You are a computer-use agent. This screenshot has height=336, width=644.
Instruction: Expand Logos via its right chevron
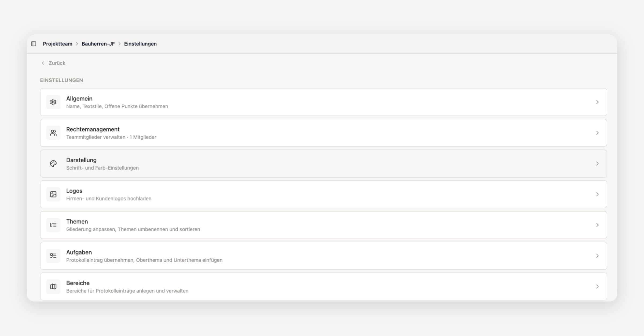(x=597, y=194)
